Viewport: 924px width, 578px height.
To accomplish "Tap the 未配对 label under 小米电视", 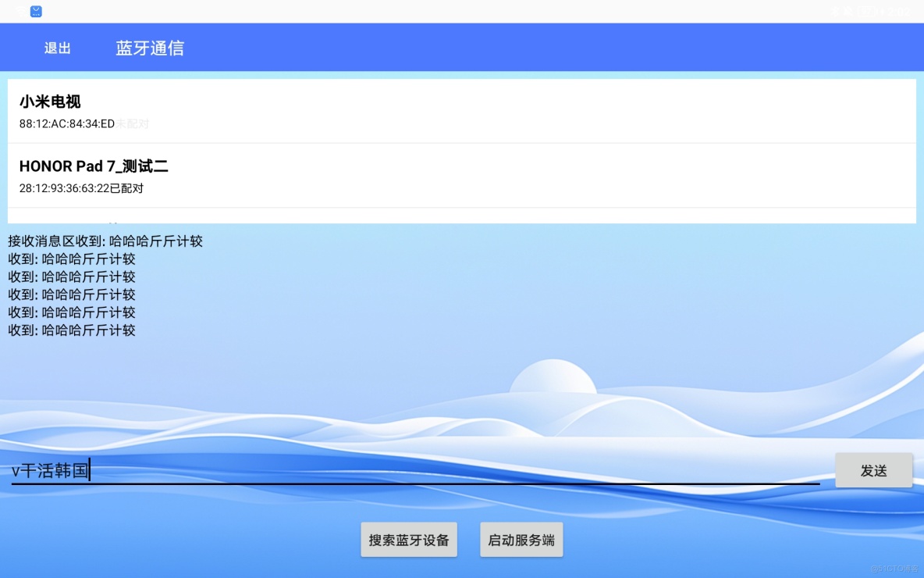I will coord(132,123).
